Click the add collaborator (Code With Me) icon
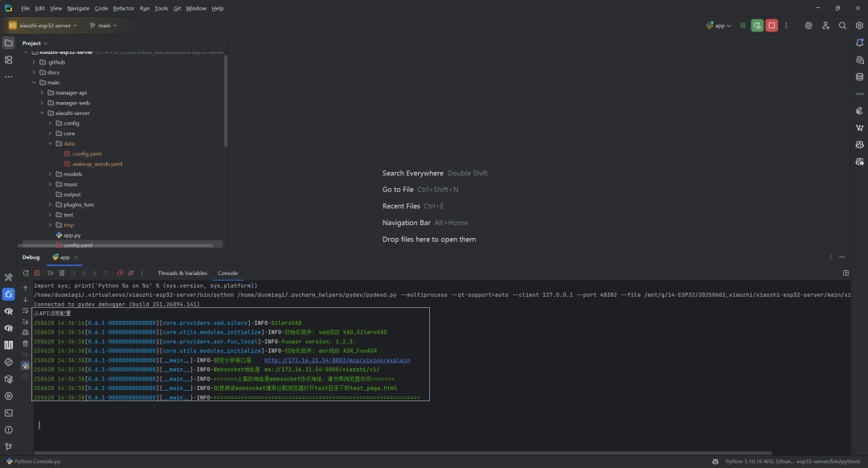 tap(825, 26)
